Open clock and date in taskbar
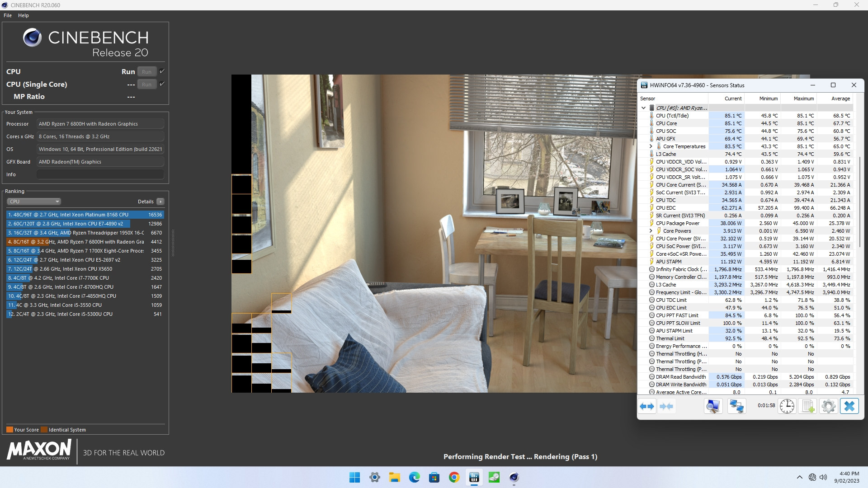 [847, 477]
